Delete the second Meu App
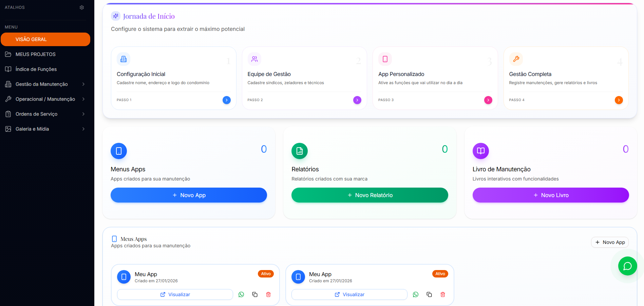The height and width of the screenshot is (306, 644). point(443,294)
